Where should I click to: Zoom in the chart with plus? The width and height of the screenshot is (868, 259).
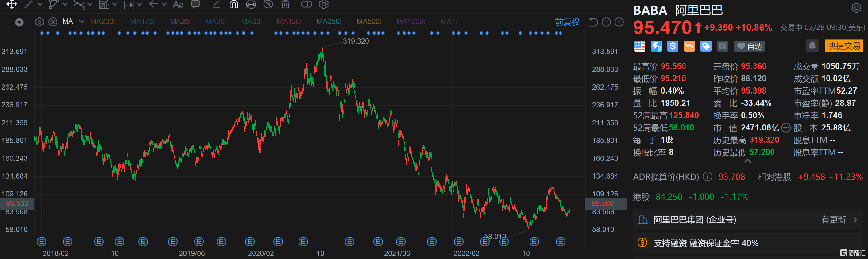(x=619, y=22)
